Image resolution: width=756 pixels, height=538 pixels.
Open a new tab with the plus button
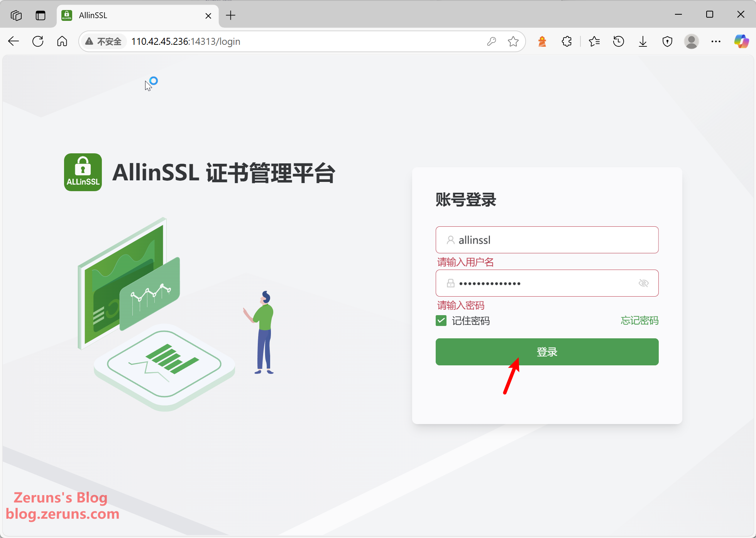click(x=231, y=15)
